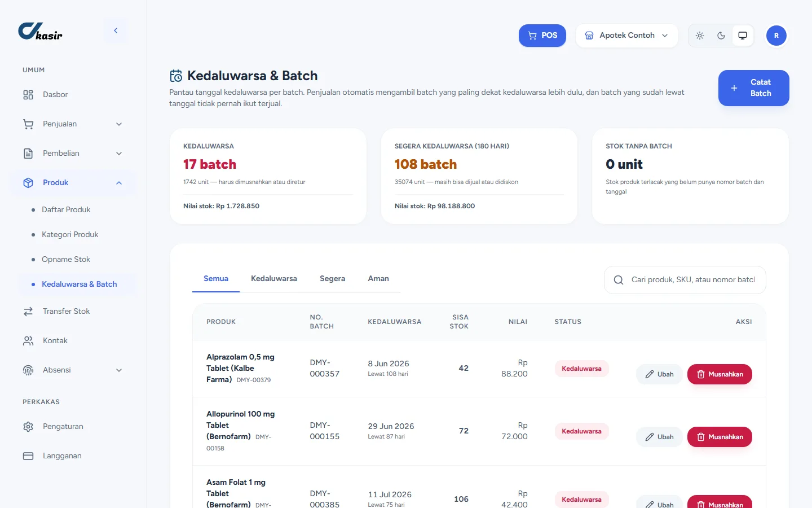The image size is (812, 508).
Task: Click the Absensi fingerprint icon
Action: [28, 370]
